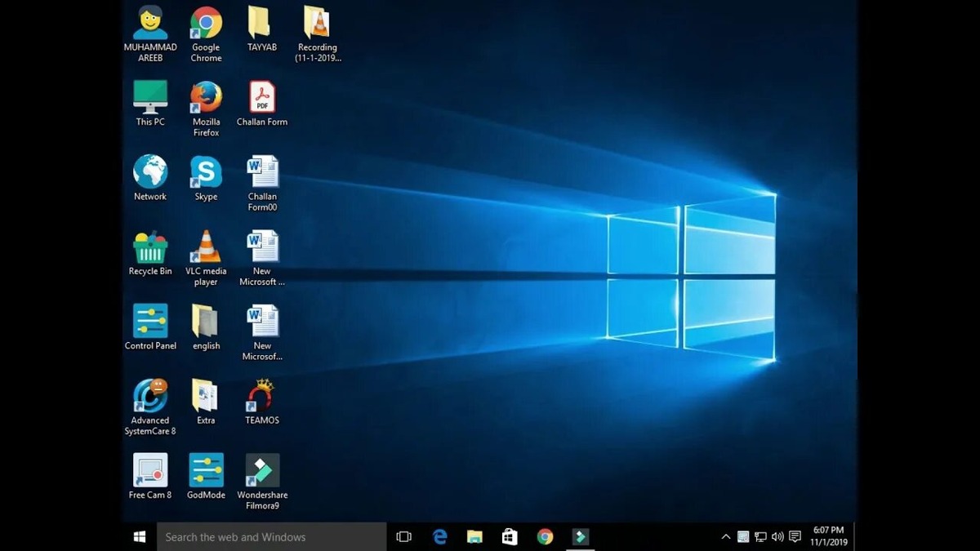Switch to Filmora9 running in the taskbar
This screenshot has height=551, width=980.
click(x=580, y=536)
